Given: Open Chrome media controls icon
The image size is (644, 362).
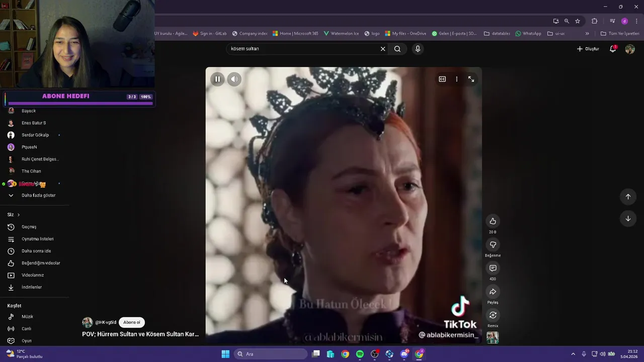Looking at the screenshot, I should [612, 21].
